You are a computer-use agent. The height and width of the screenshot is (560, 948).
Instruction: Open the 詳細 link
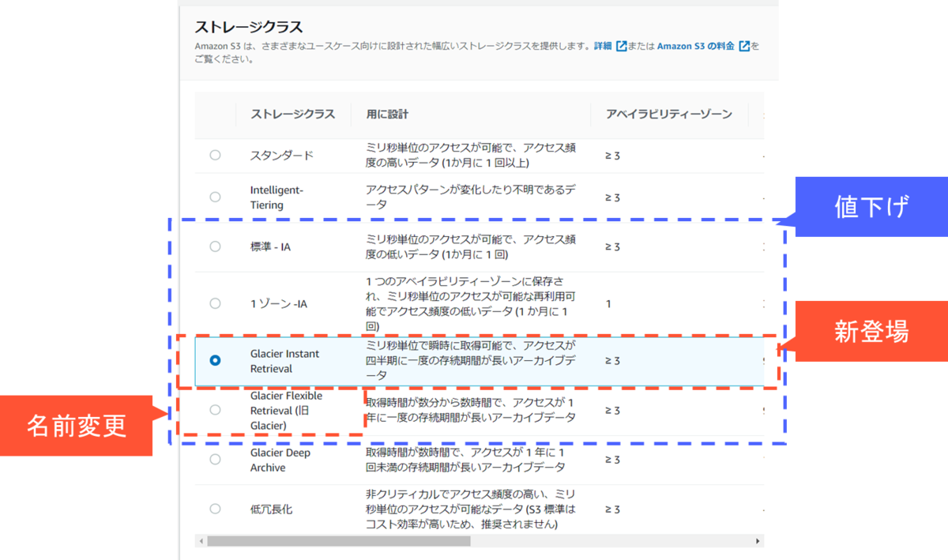tap(603, 46)
